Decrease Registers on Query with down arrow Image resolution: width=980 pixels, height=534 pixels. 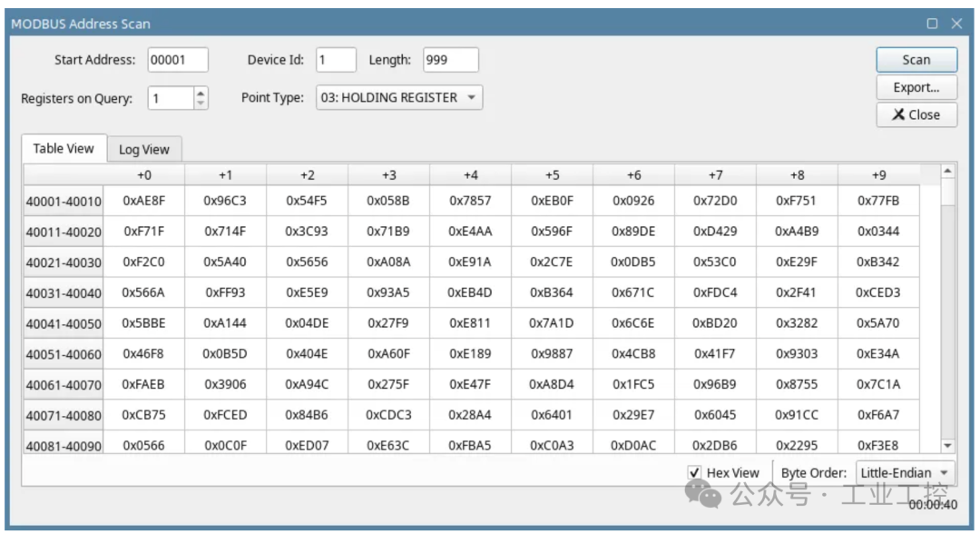[x=201, y=104]
